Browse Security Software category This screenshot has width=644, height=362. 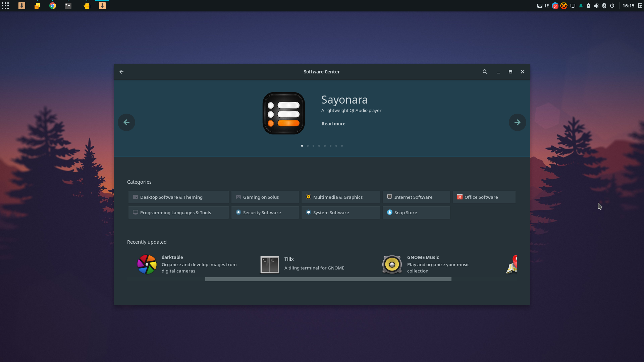coord(265,213)
